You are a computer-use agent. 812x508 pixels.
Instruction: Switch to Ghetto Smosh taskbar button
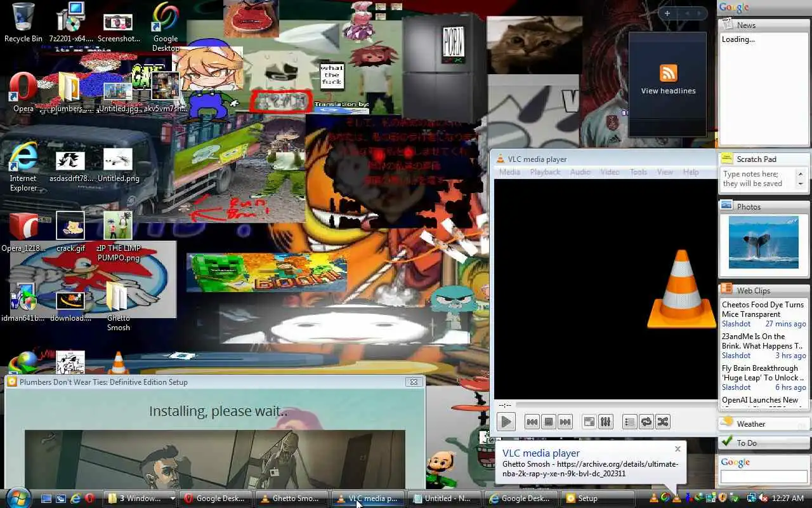pyautogui.click(x=293, y=498)
